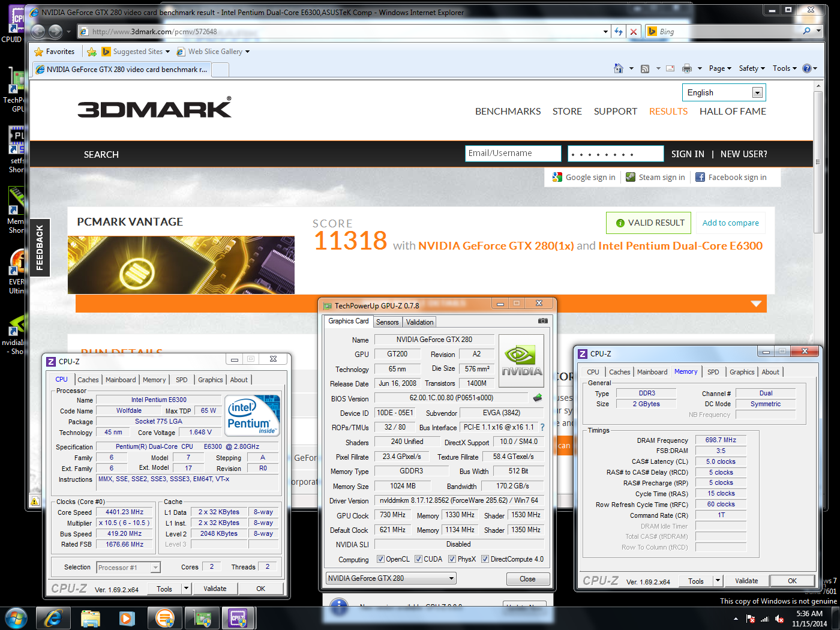This screenshot has width=840, height=630.
Task: Click Close button in GPU-Z
Action: tap(527, 579)
